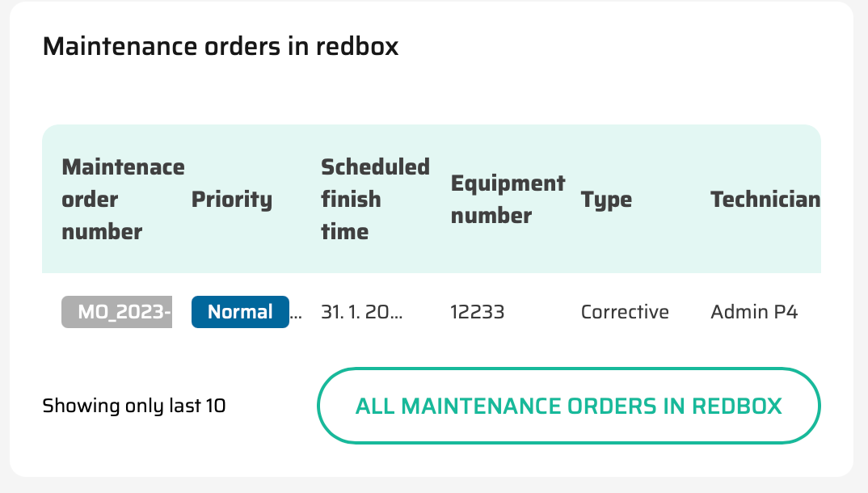Click the 'Showing only last 10' text
The width and height of the screenshot is (868, 493).
click(134, 406)
